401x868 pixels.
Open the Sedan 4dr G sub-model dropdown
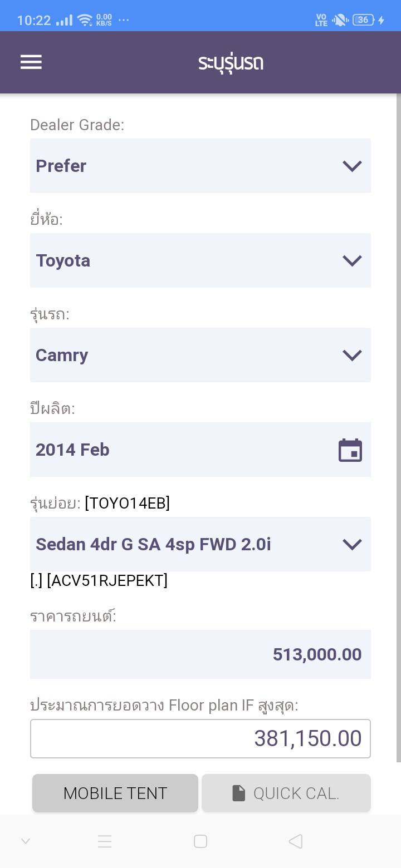coord(200,544)
